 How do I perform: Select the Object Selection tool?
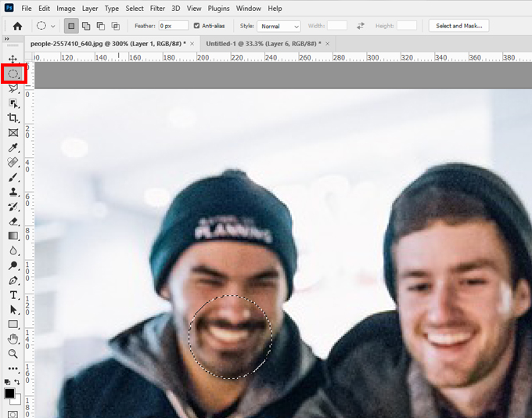13,103
